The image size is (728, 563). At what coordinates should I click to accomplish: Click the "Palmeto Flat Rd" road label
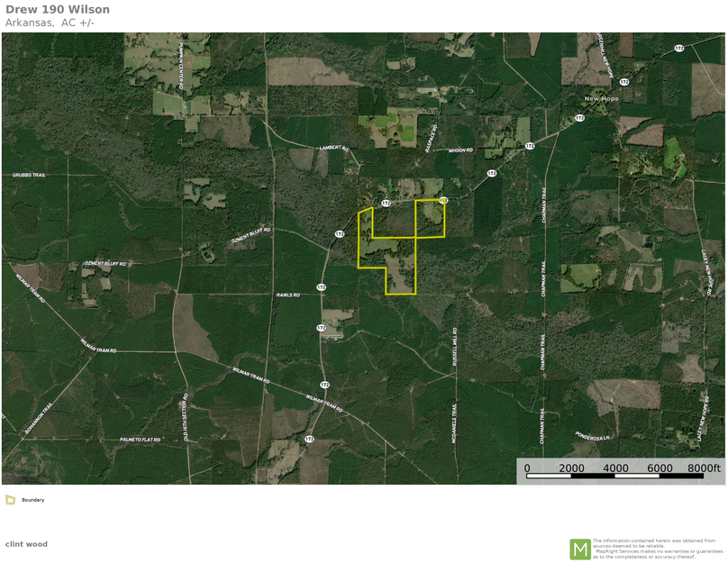coord(141,439)
